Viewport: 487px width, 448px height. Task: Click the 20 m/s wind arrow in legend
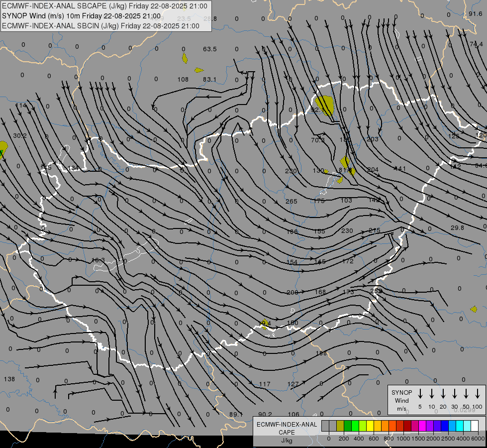point(443,394)
